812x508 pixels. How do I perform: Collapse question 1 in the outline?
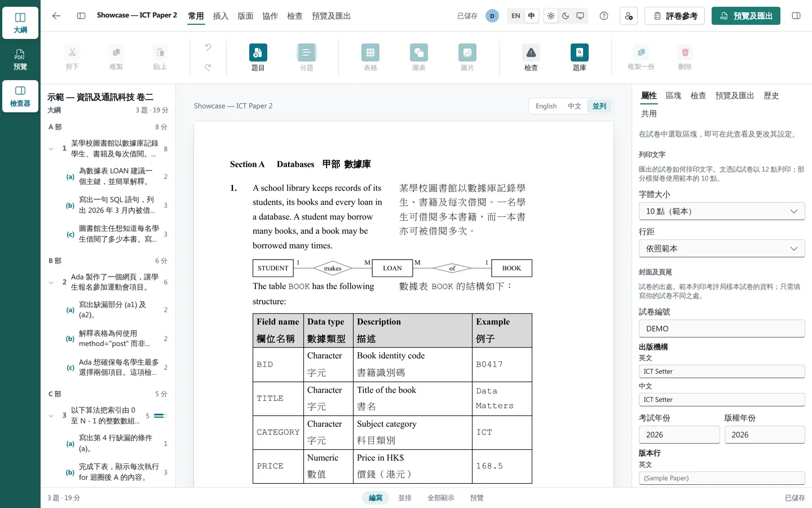pos(51,149)
